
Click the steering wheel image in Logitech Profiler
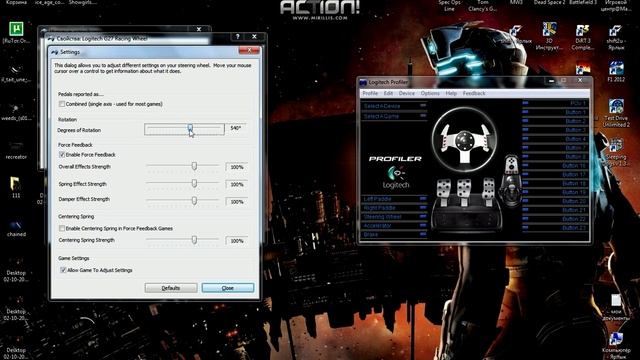(464, 140)
